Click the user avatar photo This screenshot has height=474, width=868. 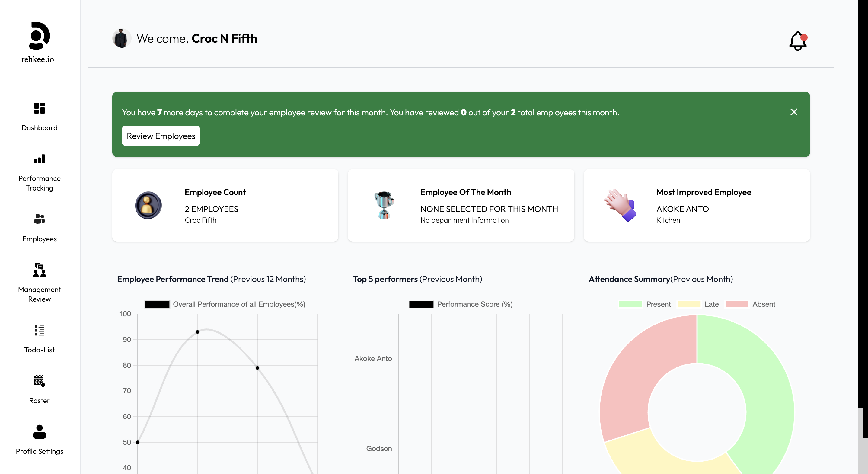tap(121, 38)
